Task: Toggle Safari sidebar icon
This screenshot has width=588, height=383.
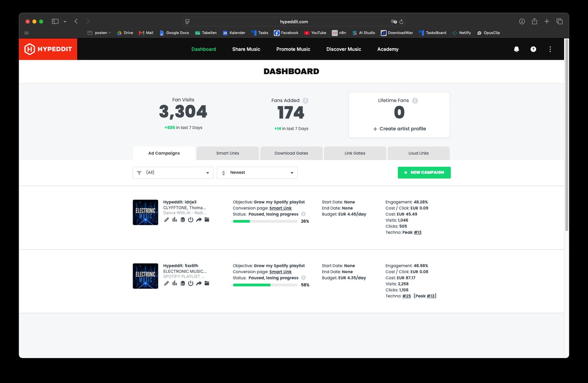Action: [x=55, y=21]
